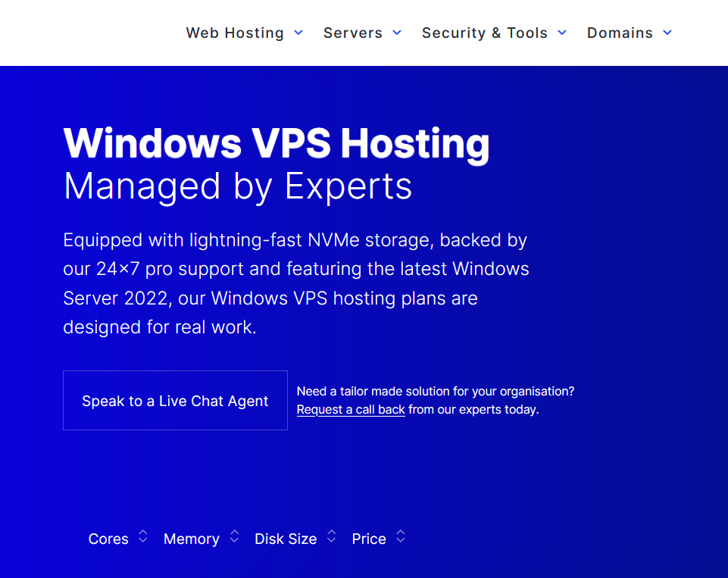Open the Web Hosting menu
This screenshot has width=728, height=578.
[x=235, y=33]
